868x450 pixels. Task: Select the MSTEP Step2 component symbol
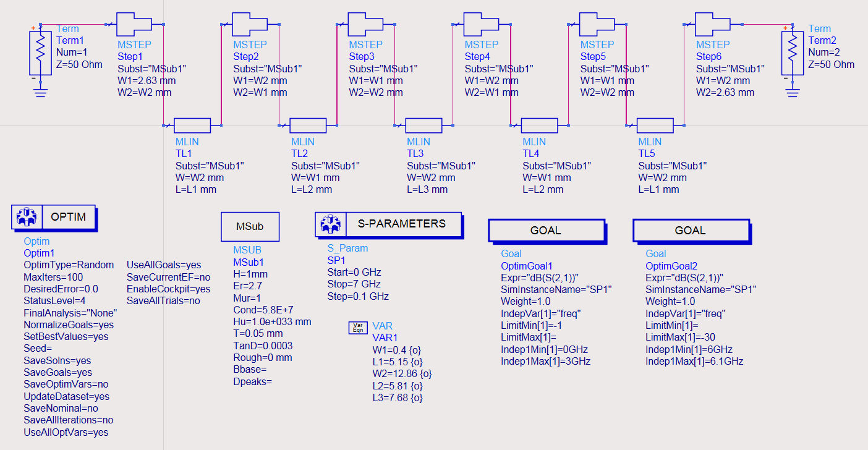click(250, 24)
